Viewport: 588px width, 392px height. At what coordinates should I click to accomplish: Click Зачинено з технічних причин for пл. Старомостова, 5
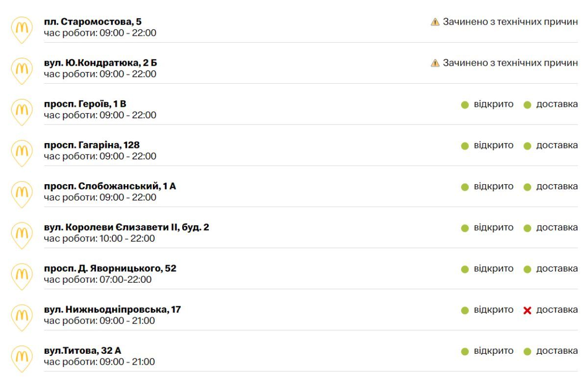[x=510, y=21]
